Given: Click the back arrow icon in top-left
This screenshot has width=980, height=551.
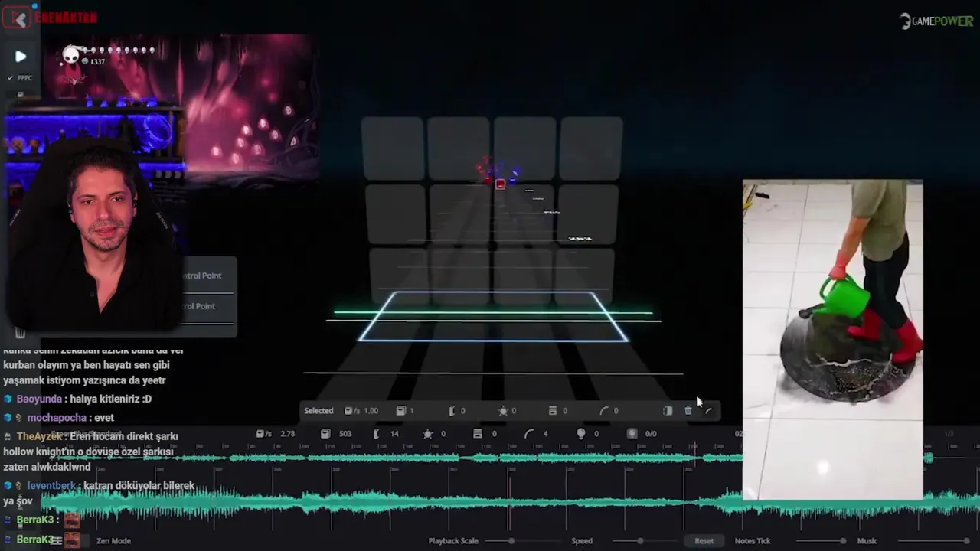Looking at the screenshot, I should (x=20, y=18).
